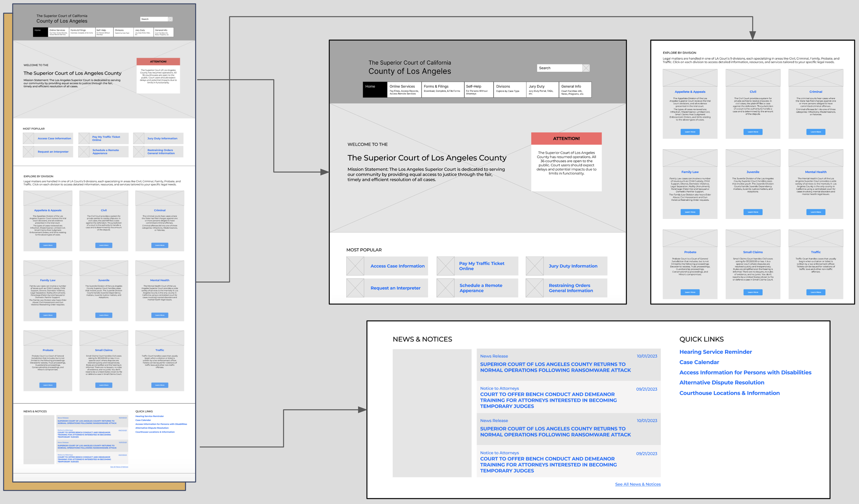Click the news image placeholder in the full-page mockup
The image size is (859, 504).
point(39,440)
